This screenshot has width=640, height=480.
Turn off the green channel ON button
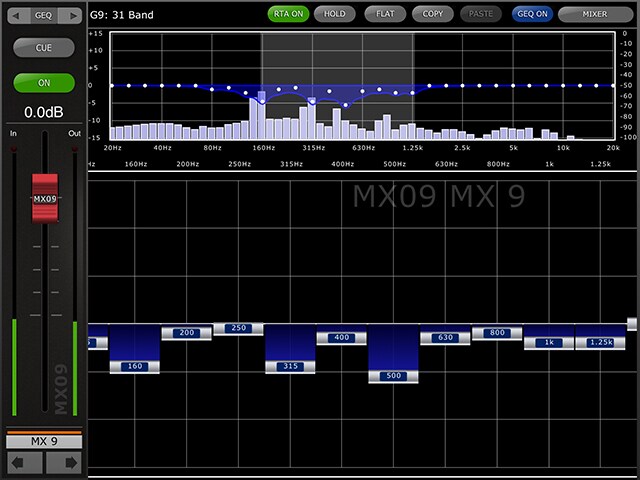coord(44,82)
